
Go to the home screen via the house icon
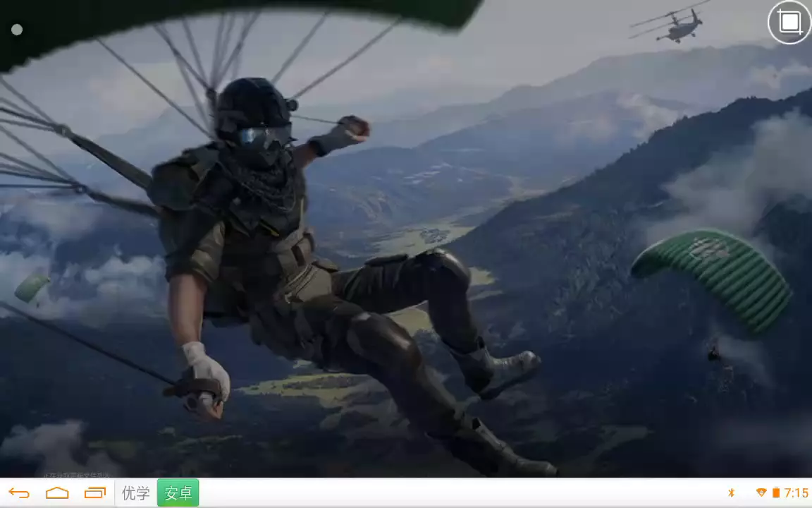point(57,492)
